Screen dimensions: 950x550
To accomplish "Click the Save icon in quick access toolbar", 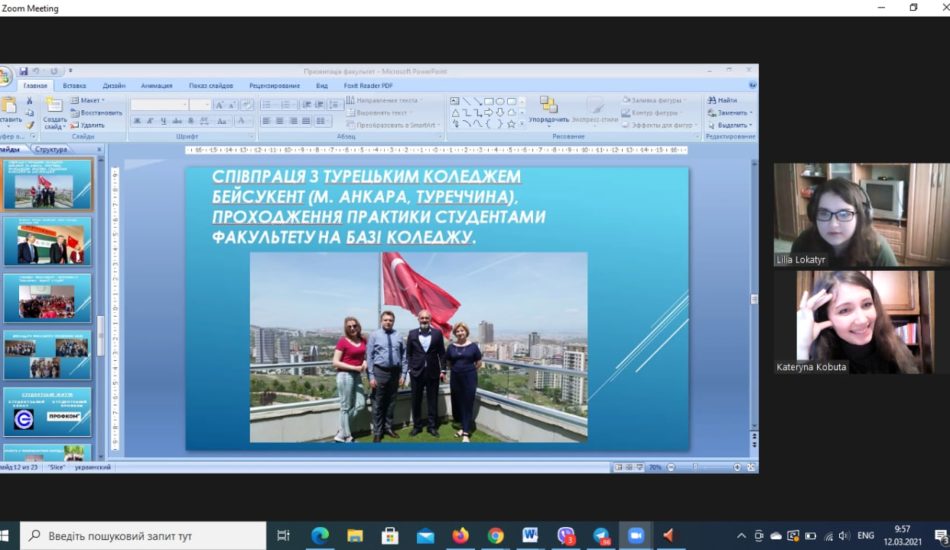I will point(21,71).
